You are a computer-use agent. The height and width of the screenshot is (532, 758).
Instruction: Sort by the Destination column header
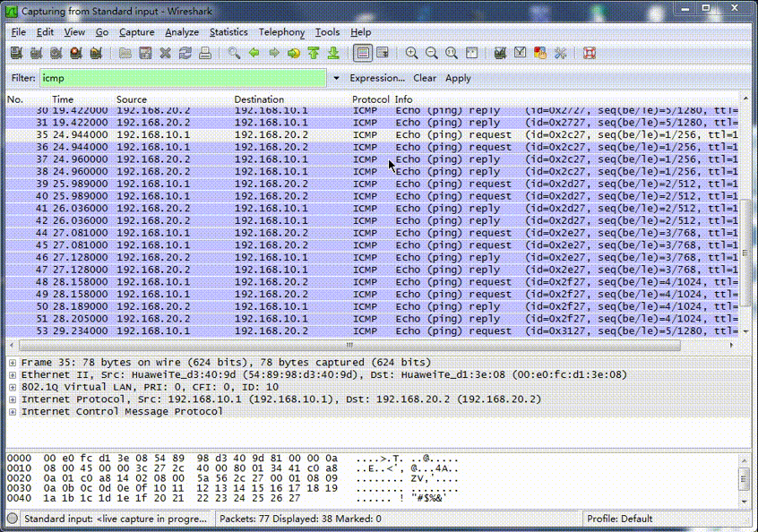coord(259,99)
